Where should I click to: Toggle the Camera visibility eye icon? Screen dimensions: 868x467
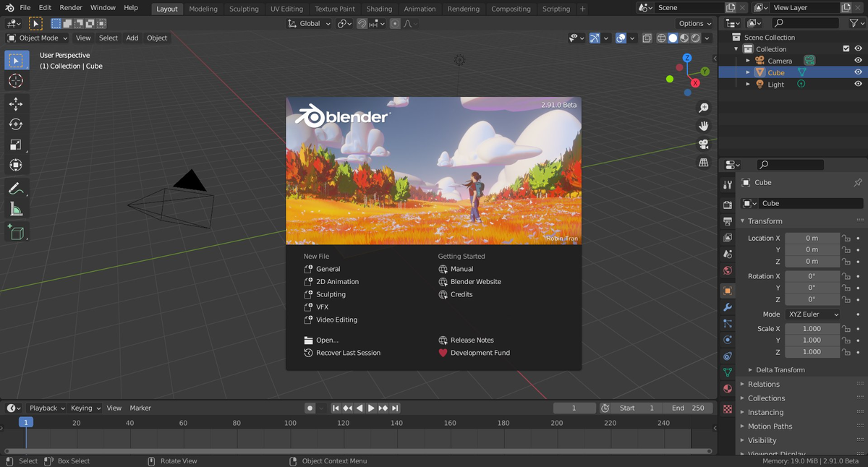(858, 61)
